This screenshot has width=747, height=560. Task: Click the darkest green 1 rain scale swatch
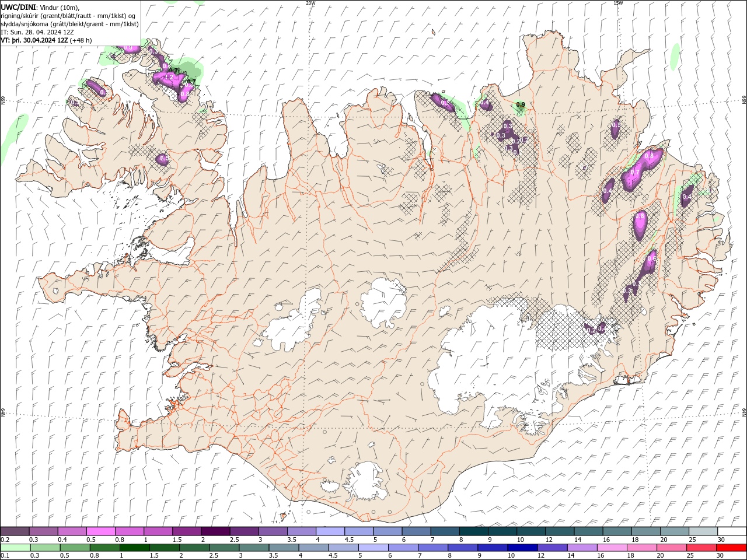[135, 548]
